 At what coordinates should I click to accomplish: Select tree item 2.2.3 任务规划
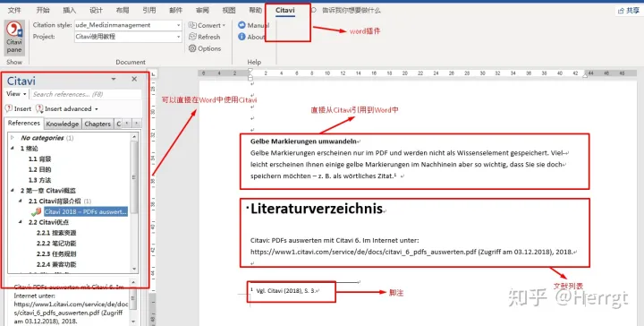pyautogui.click(x=56, y=254)
